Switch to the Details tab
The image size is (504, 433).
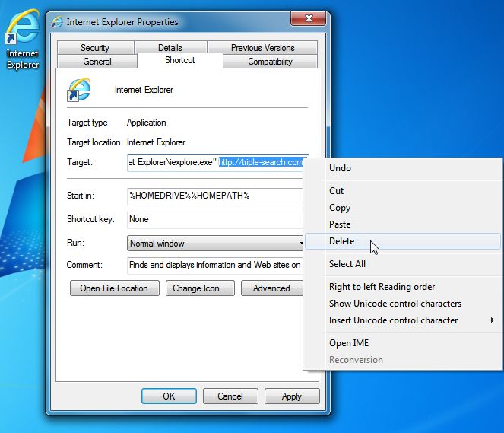coord(170,48)
